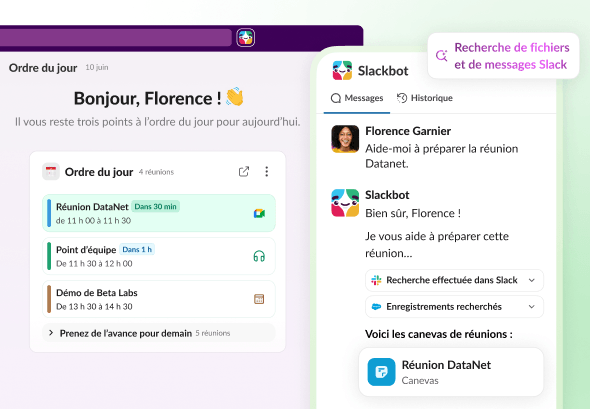Screen dimensions: 590x409
Task: Click the waving hand emoji
Action: [235, 97]
